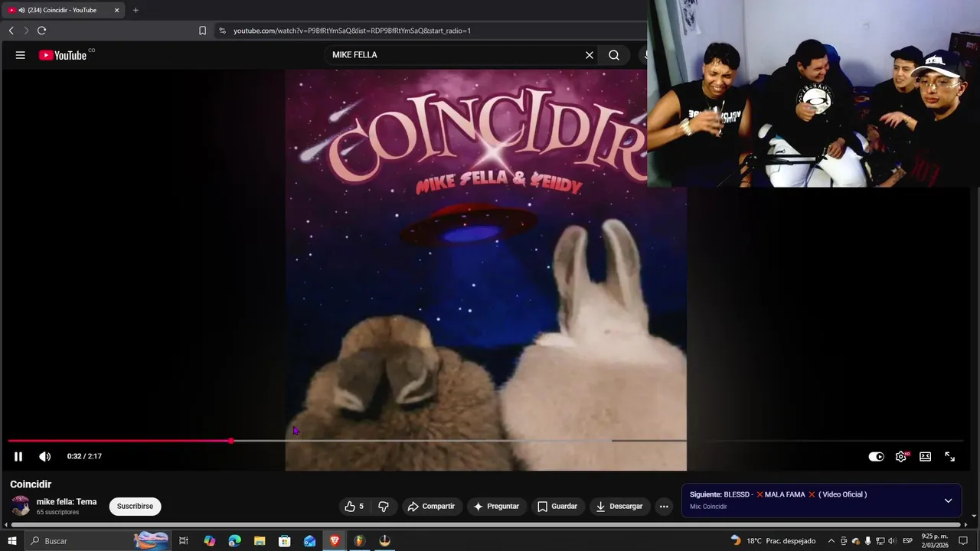
Task: Open Outlook mail from the taskbar
Action: click(309, 541)
